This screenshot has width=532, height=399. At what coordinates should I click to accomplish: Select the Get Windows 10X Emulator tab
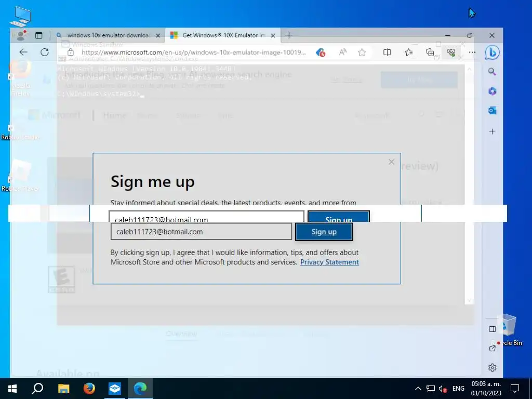point(223,35)
